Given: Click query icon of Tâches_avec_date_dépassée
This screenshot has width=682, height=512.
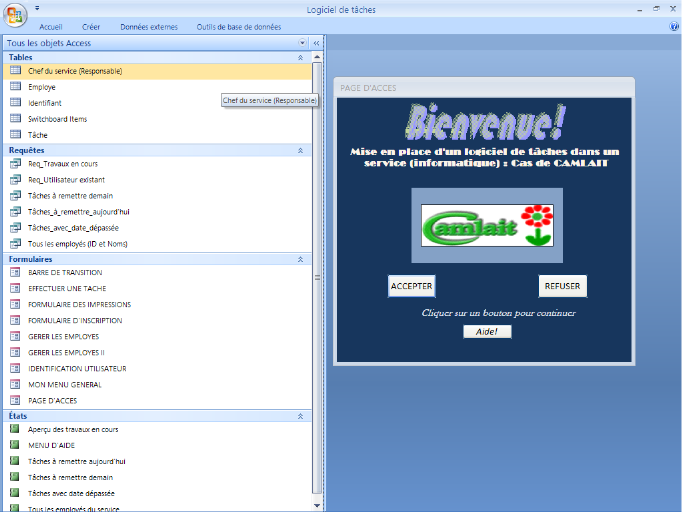Looking at the screenshot, I should pos(15,228).
